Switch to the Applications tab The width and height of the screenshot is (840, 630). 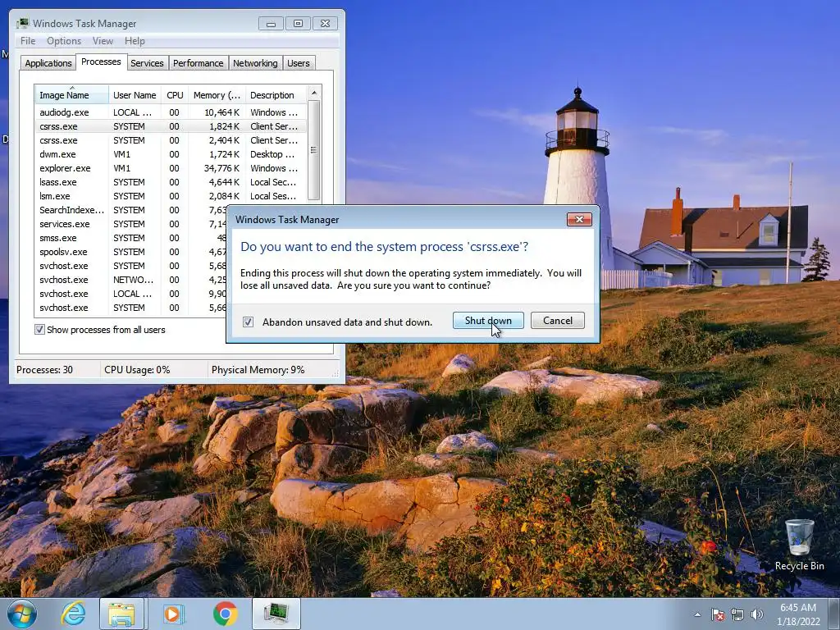click(48, 63)
